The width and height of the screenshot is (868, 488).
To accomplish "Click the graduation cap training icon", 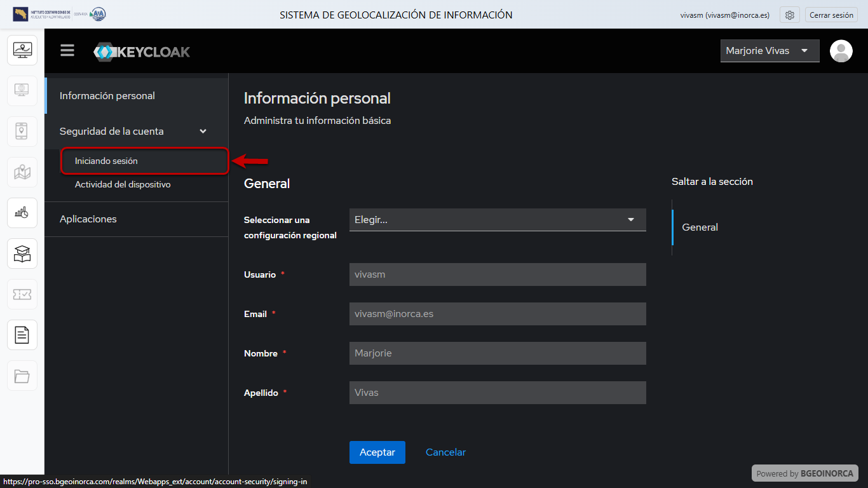I will (x=22, y=254).
